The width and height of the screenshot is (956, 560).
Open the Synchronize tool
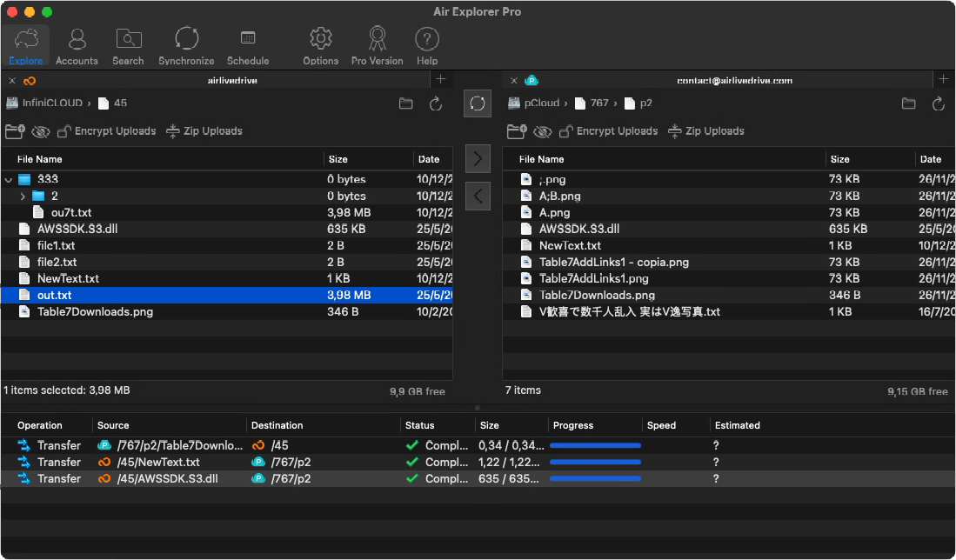click(x=186, y=46)
